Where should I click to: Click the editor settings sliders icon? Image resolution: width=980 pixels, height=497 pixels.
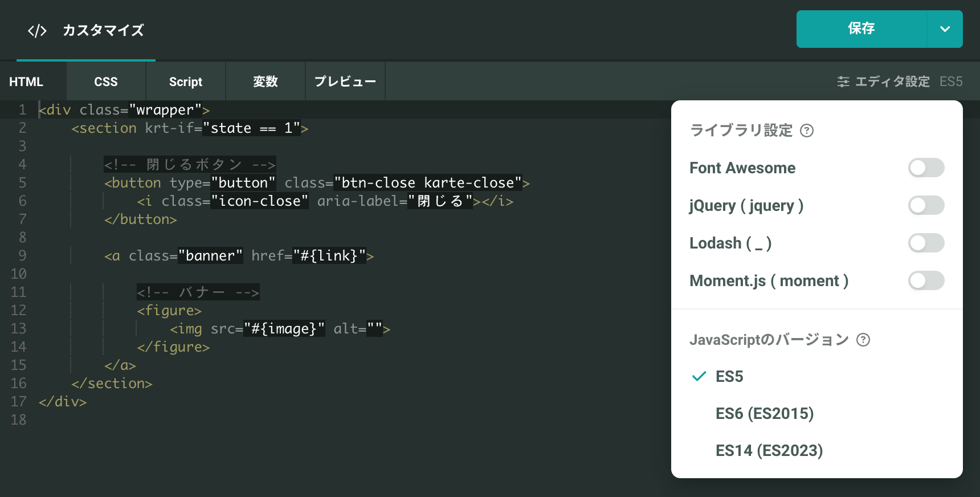[x=843, y=82]
